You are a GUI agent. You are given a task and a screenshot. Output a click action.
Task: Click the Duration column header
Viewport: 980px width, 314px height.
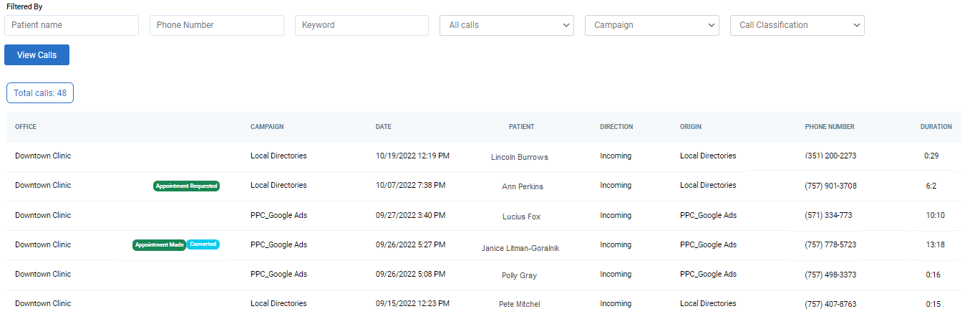pyautogui.click(x=936, y=127)
